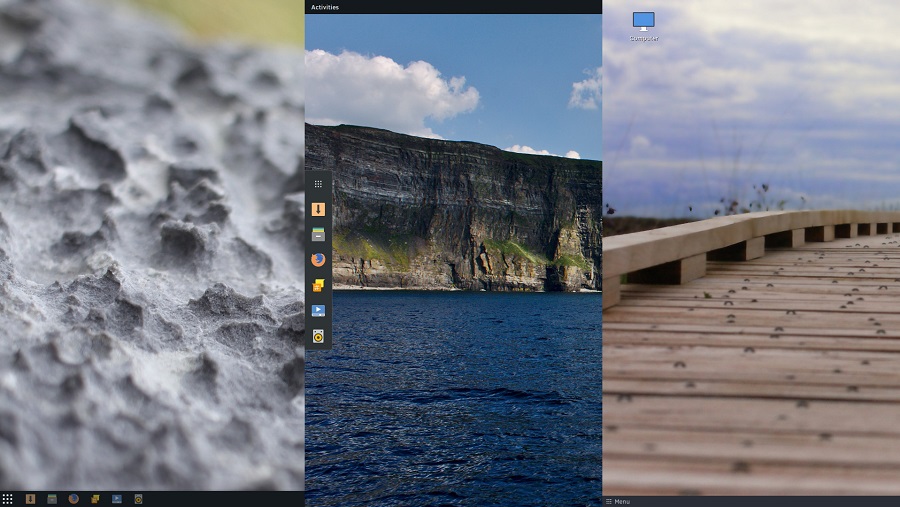Launch the file manager from the bottom taskbar
Viewport: 900px width, 507px height.
(x=52, y=499)
